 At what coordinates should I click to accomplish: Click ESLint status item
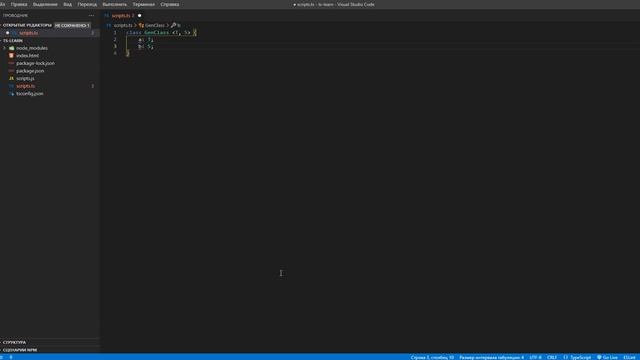click(x=629, y=357)
